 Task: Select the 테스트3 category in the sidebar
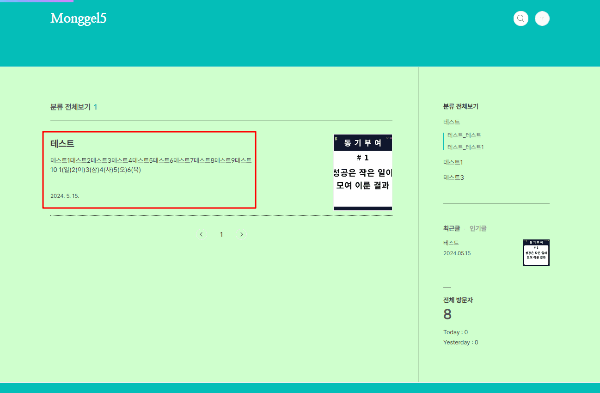point(454,178)
